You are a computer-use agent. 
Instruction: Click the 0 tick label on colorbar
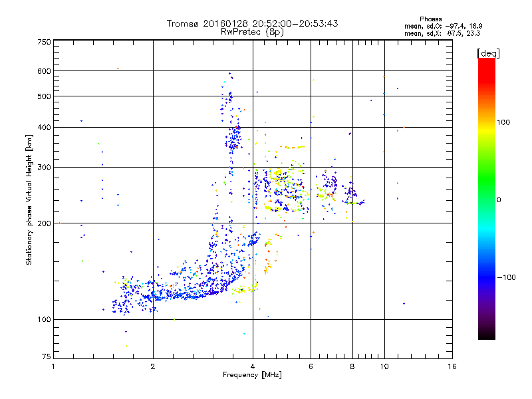pyautogui.click(x=499, y=199)
